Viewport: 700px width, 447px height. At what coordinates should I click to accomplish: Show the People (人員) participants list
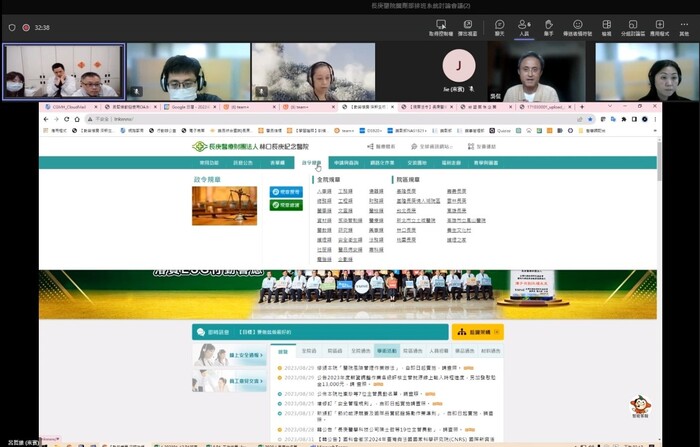(524, 26)
